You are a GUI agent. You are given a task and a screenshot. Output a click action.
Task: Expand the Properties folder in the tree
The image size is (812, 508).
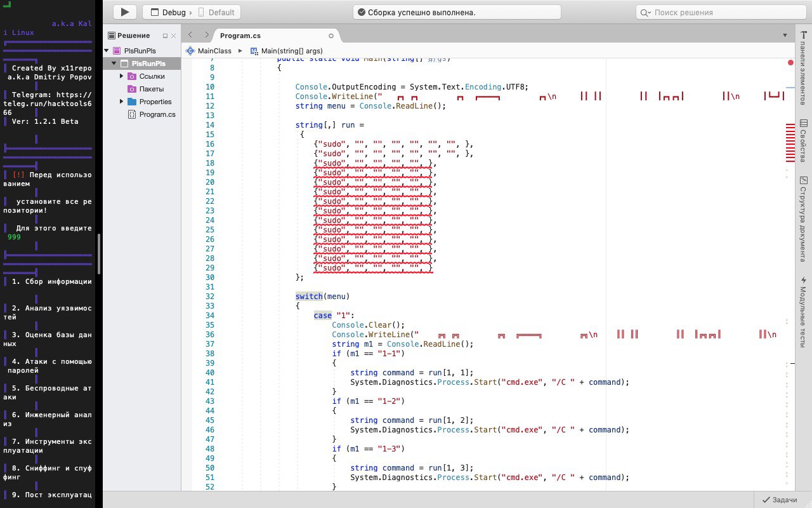[x=122, y=102]
